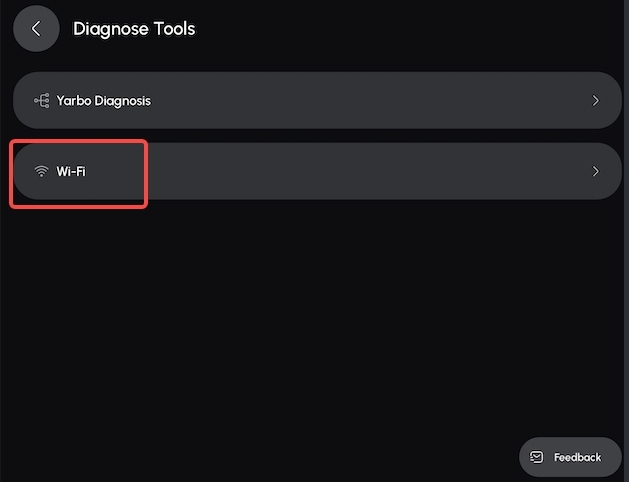Tap the chevron on Wi-Fi row
This screenshot has height=482, width=629.
pos(596,171)
